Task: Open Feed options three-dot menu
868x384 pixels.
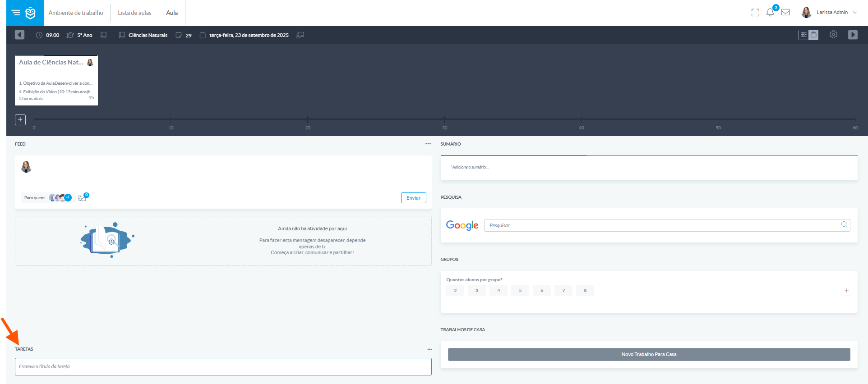Action: coord(428,144)
